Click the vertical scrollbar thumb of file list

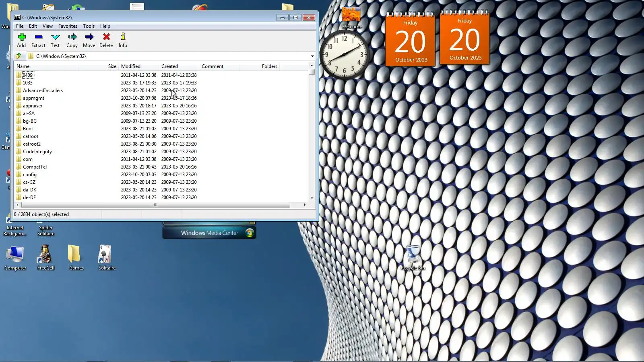(x=312, y=72)
